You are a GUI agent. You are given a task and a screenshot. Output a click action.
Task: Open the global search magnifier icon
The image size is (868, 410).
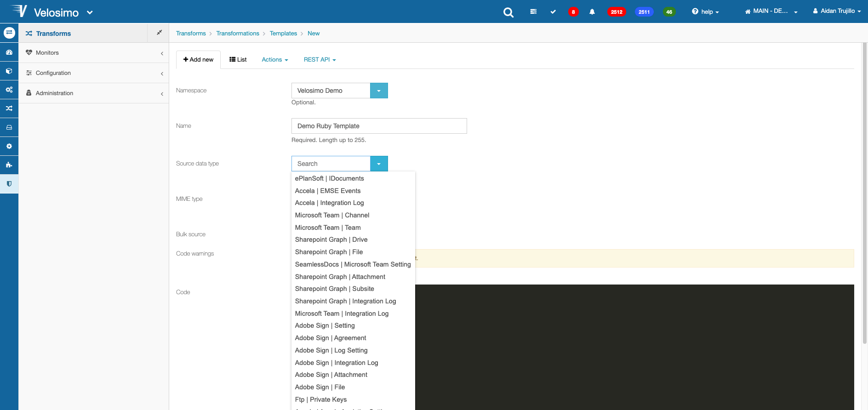tap(508, 12)
